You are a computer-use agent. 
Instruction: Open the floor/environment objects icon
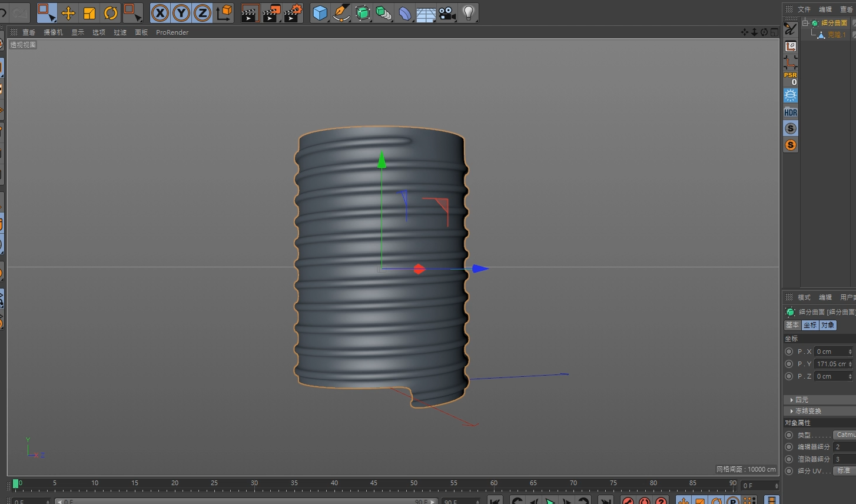pos(426,12)
